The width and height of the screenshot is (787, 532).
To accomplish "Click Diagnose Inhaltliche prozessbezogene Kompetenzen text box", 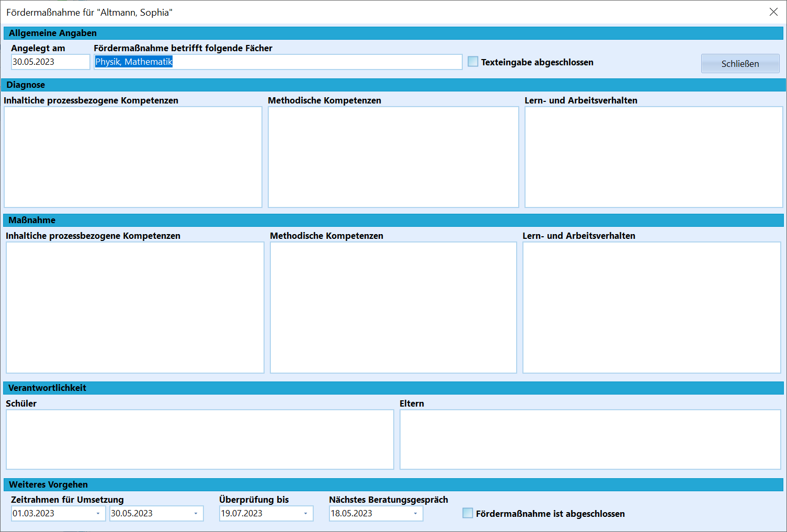I will [133, 157].
